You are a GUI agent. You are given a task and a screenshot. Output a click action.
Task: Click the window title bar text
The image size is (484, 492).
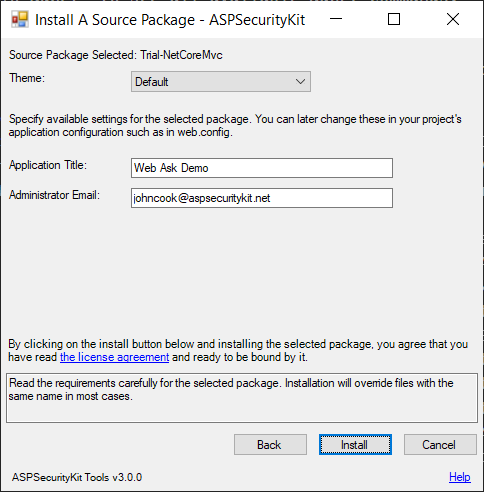[x=170, y=20]
